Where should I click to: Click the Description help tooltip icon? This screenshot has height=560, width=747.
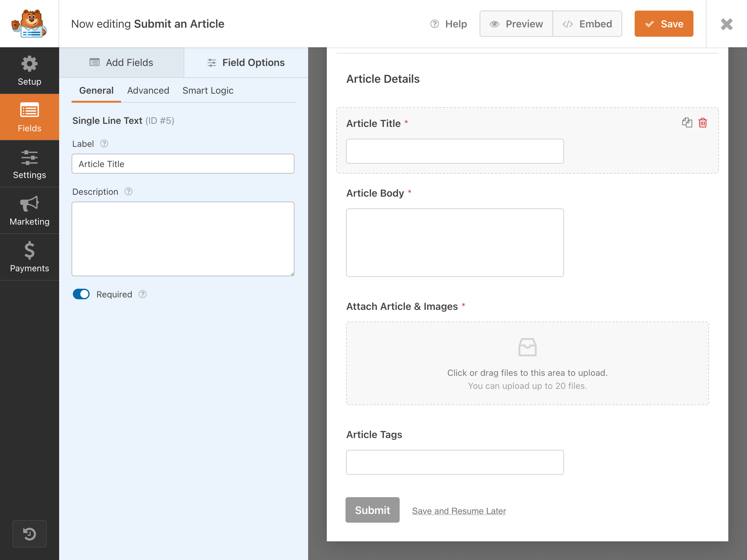[x=128, y=192]
